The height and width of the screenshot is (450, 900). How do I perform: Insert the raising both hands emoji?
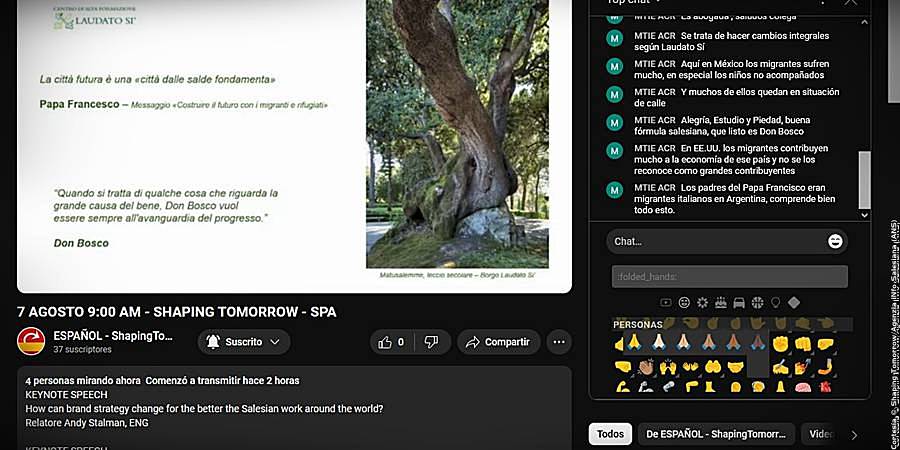coord(668,366)
